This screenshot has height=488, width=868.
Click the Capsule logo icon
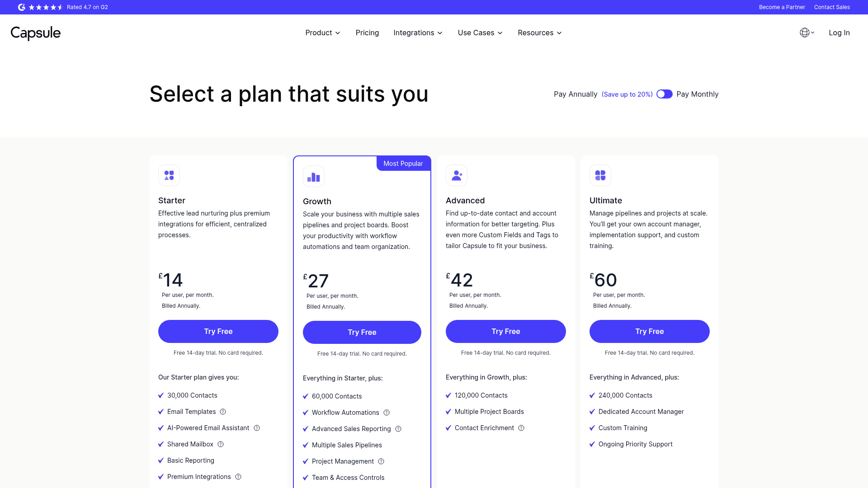[x=35, y=33]
